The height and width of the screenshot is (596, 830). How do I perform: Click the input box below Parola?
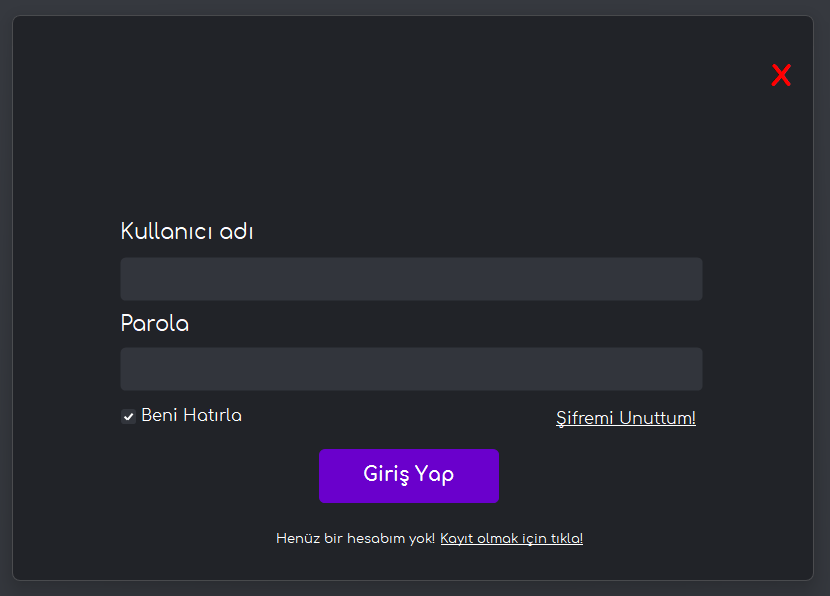pyautogui.click(x=411, y=369)
